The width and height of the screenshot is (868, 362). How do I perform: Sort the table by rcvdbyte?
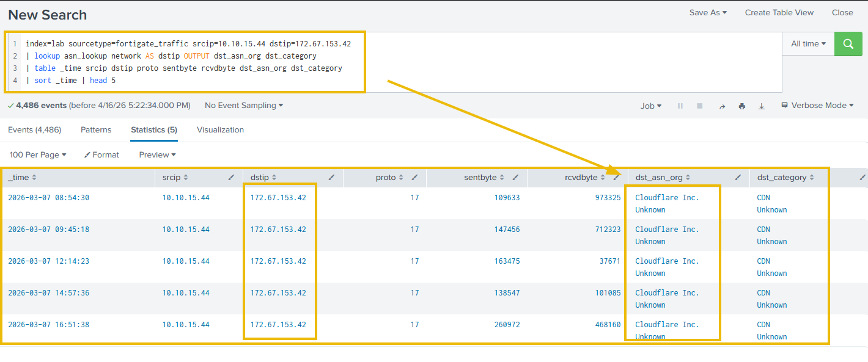[585, 178]
